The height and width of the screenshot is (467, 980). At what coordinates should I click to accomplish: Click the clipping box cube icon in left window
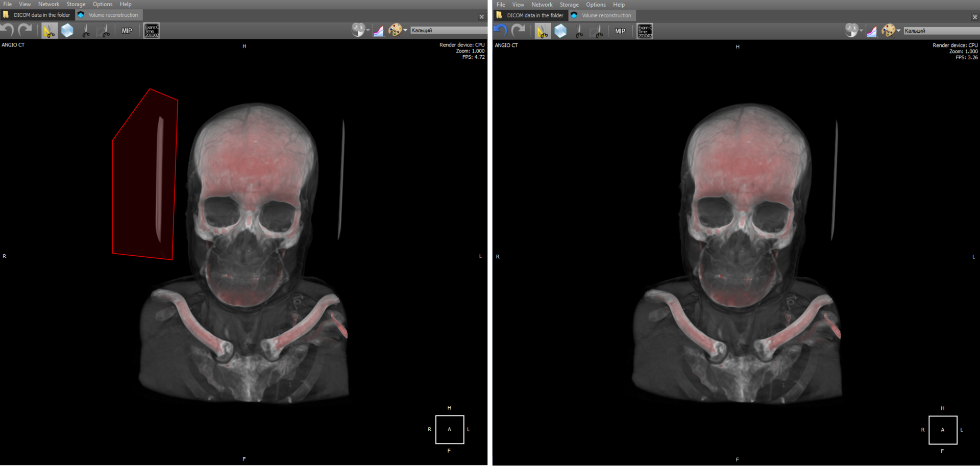tap(67, 31)
